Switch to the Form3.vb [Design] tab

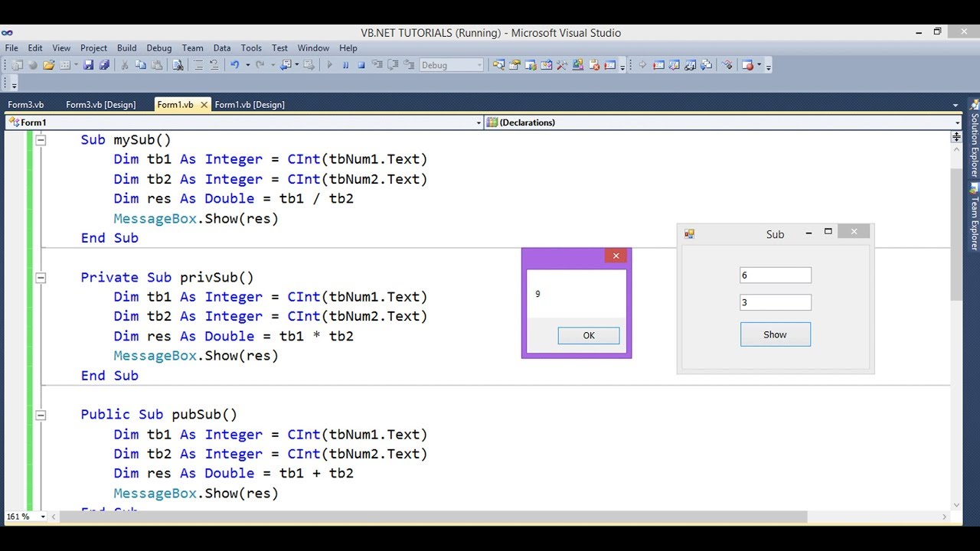(100, 105)
